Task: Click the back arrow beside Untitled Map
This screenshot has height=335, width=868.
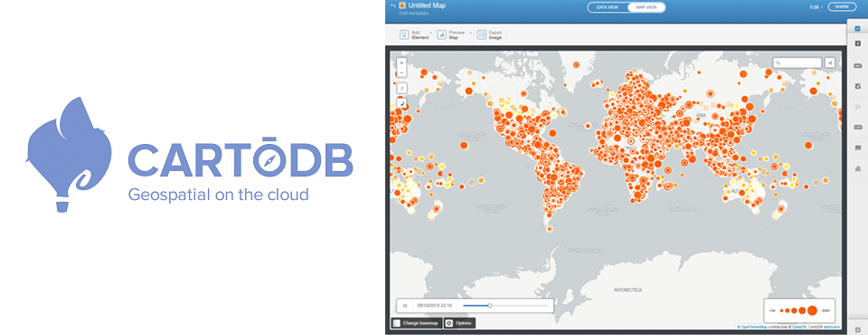Action: (393, 5)
